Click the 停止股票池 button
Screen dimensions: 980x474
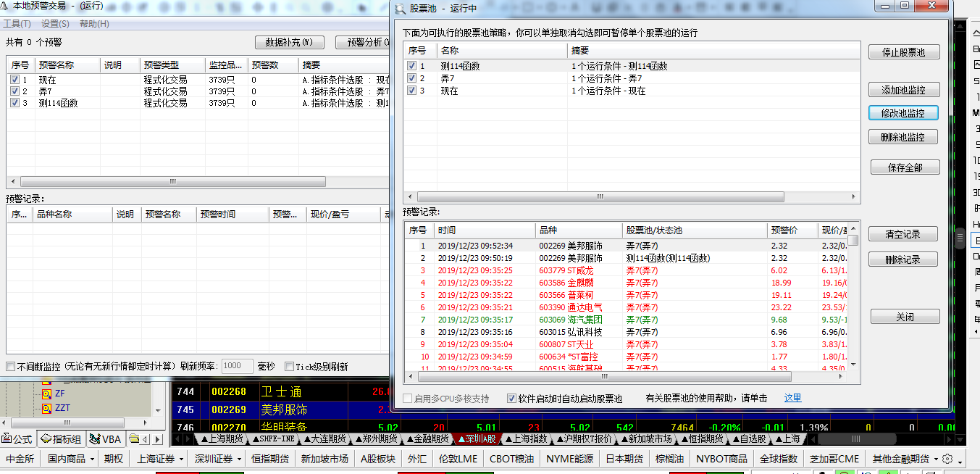point(903,52)
